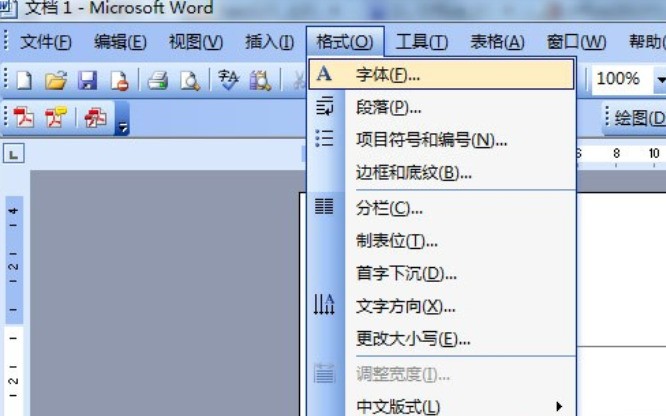Image resolution: width=666 pixels, height=416 pixels.
Task: Click the Print icon
Action: 158,80
